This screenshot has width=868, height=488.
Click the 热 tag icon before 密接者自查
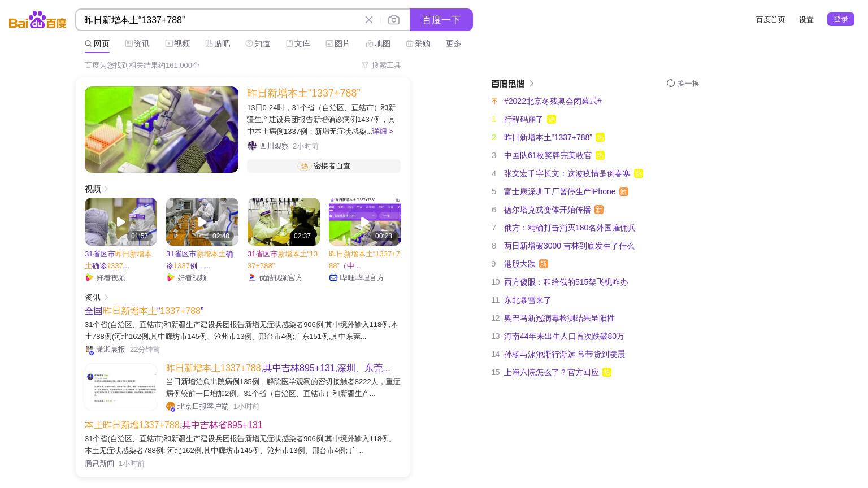pyautogui.click(x=305, y=166)
